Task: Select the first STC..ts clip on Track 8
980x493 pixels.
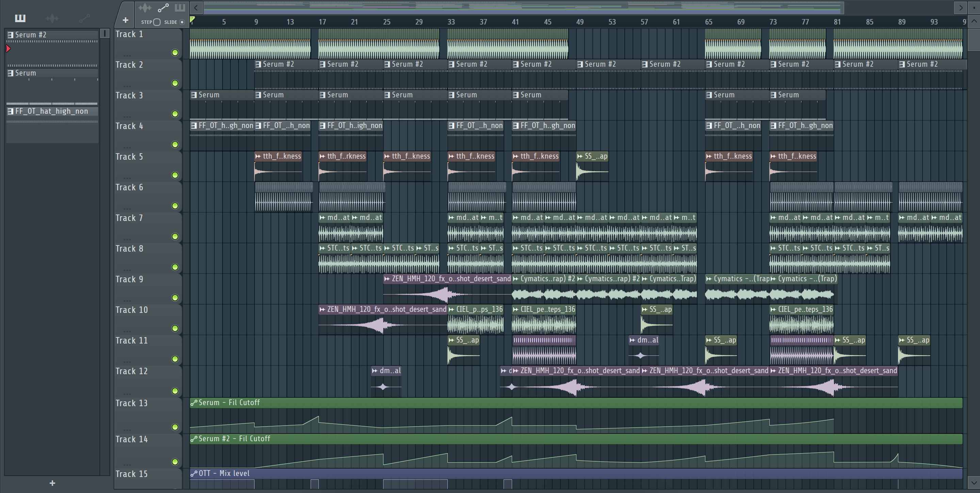Action: [334, 258]
